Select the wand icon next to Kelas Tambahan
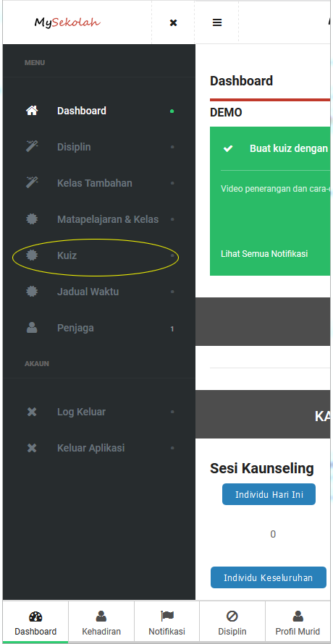Screen dimensions: 333x644 pos(32,183)
